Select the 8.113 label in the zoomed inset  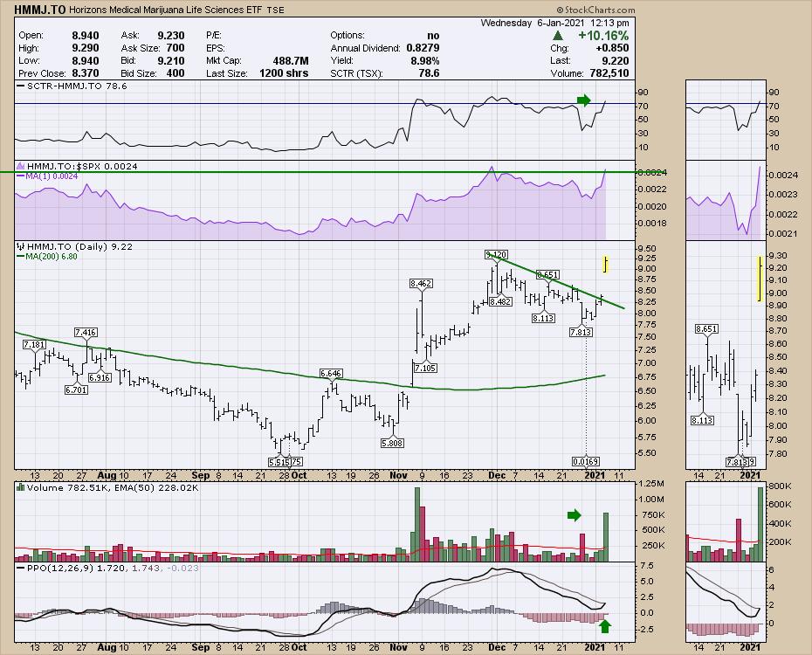tap(702, 420)
